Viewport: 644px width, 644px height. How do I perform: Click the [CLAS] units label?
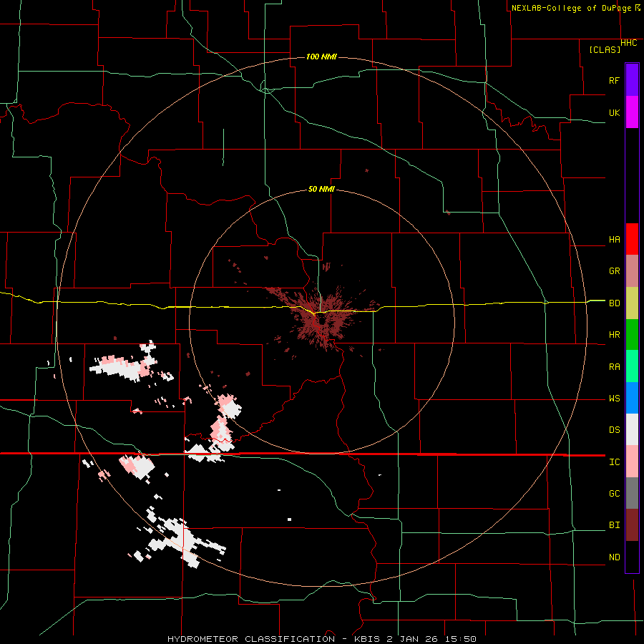(x=605, y=49)
